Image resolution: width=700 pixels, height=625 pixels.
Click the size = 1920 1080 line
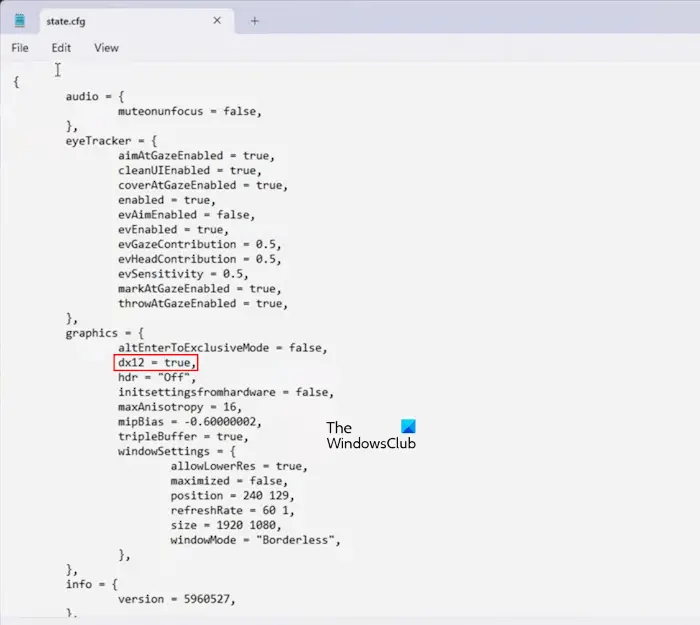(x=226, y=525)
